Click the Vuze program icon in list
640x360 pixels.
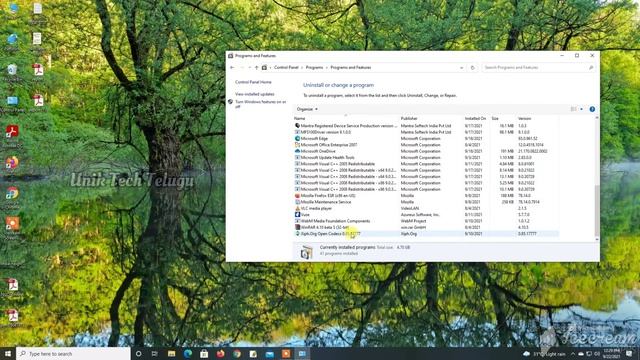pyautogui.click(x=297, y=214)
